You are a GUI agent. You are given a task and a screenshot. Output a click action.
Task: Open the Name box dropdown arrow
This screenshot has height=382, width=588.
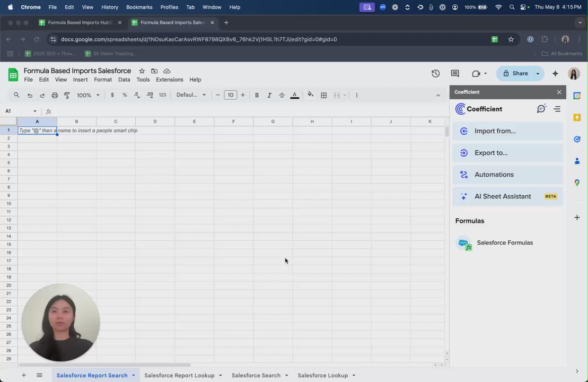(x=35, y=111)
